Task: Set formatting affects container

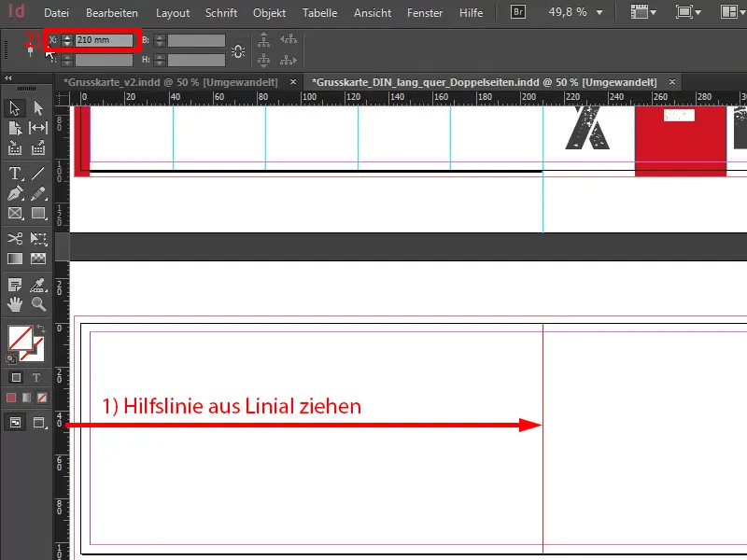Action: coord(16,378)
